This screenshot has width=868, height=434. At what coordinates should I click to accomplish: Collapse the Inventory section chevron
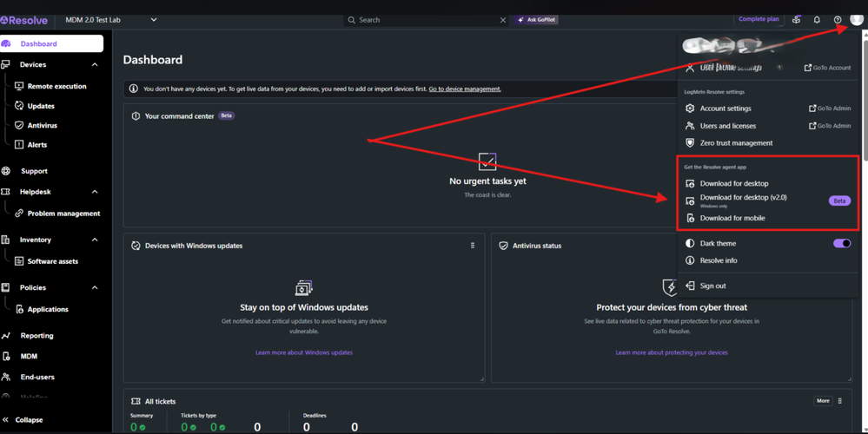point(95,240)
